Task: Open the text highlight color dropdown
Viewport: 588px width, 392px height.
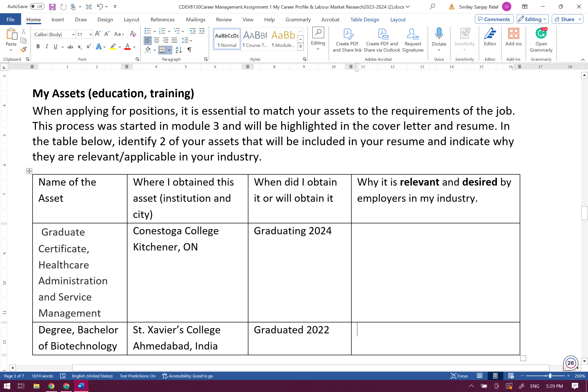Action: (120, 47)
